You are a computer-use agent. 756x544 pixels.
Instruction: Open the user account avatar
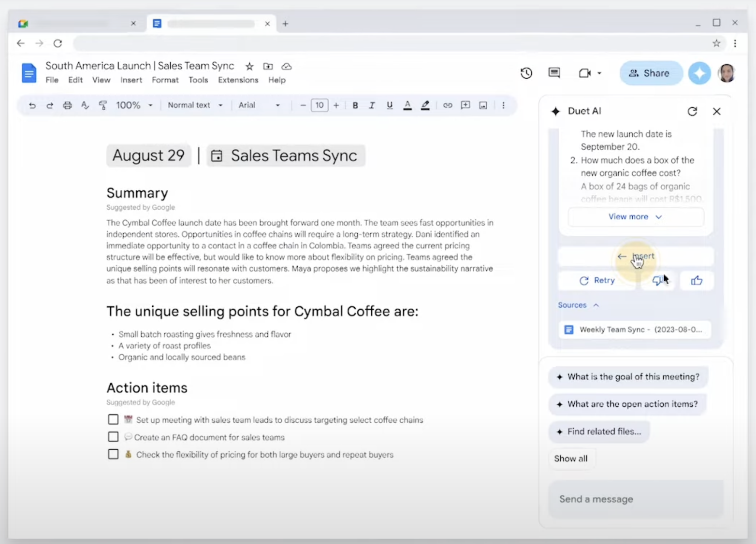click(726, 73)
